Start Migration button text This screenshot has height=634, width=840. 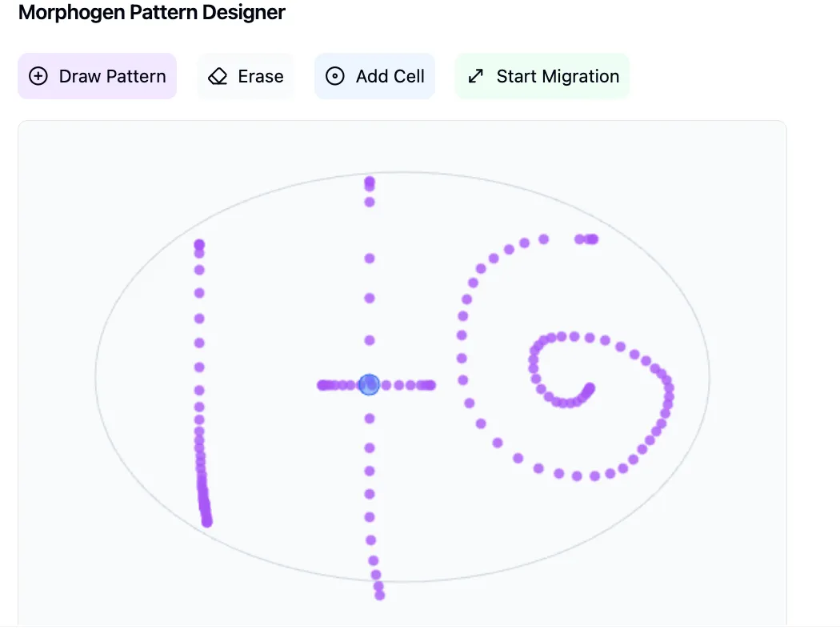point(558,76)
